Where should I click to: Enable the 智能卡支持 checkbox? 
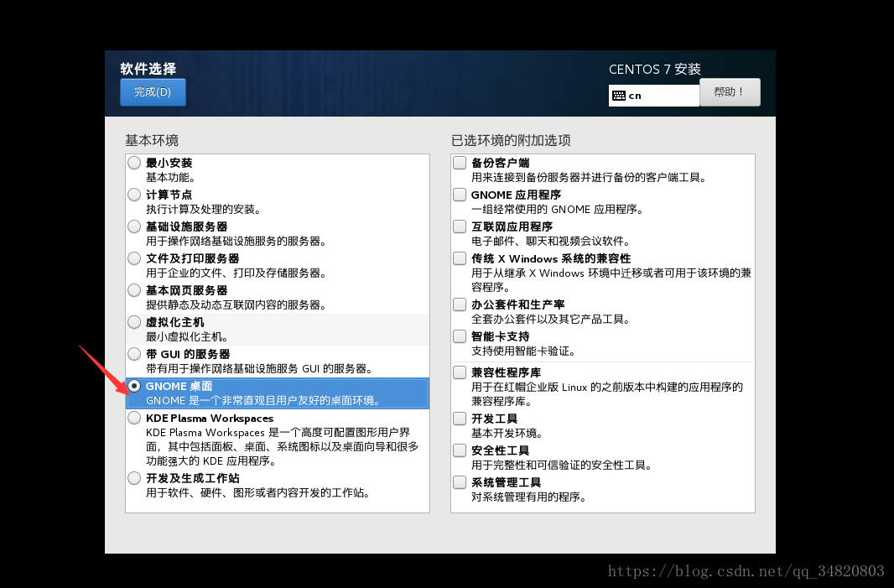[x=460, y=336]
